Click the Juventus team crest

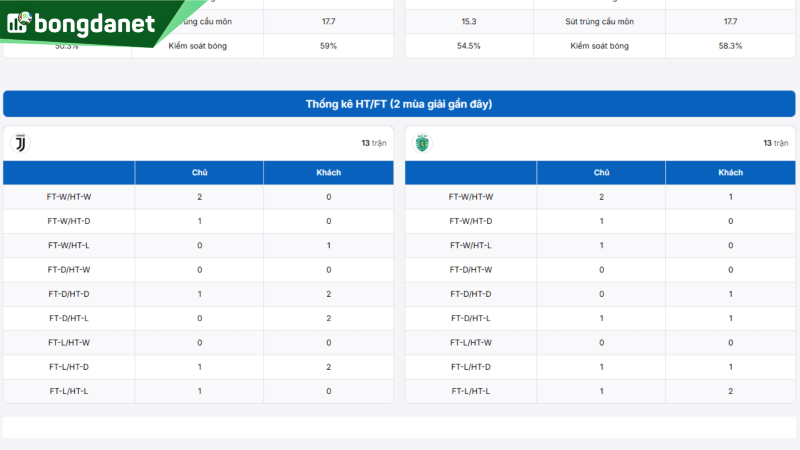pos(20,143)
